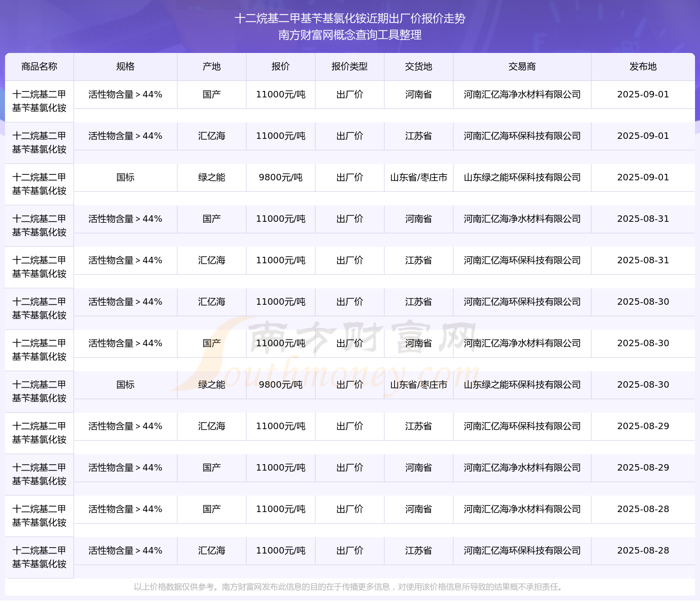700x602 pixels.
Task: Click 11000元/吨 in the last 2025-08-28 row
Action: (x=280, y=551)
